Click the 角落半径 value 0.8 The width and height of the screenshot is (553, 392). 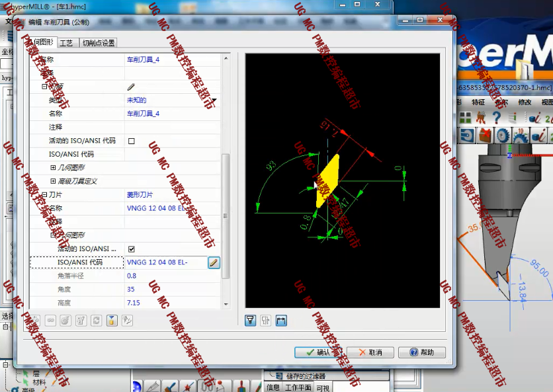point(173,276)
